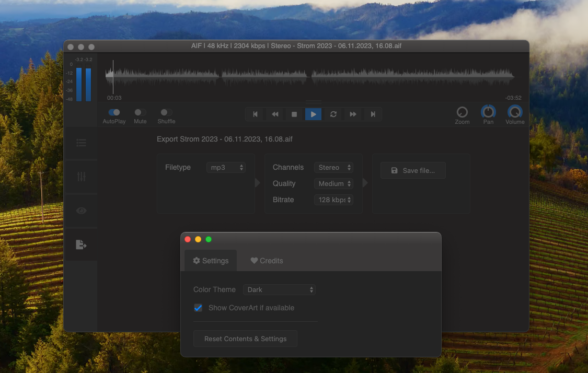588x373 pixels.
Task: Disable the AutoPlay switch
Action: pos(114,112)
